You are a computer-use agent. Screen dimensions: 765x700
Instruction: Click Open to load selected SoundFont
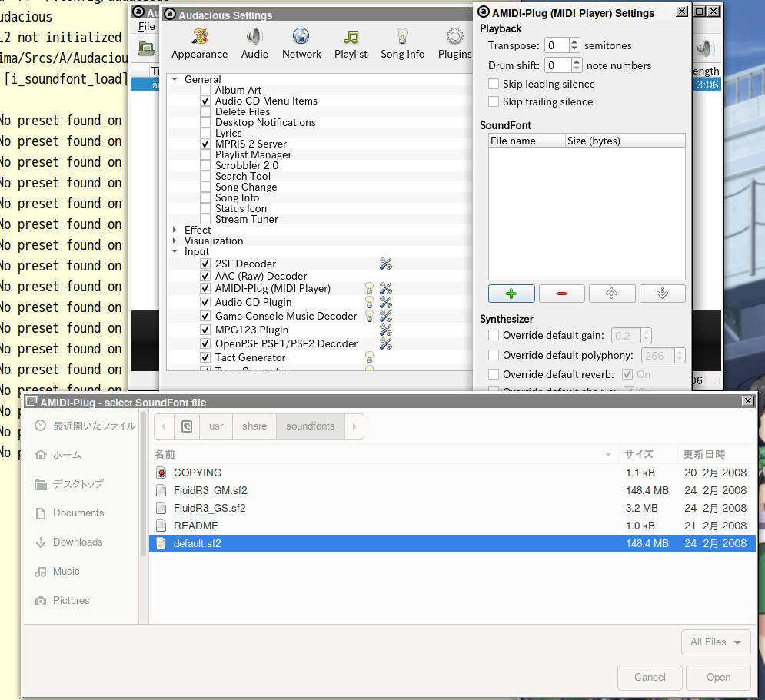718,678
